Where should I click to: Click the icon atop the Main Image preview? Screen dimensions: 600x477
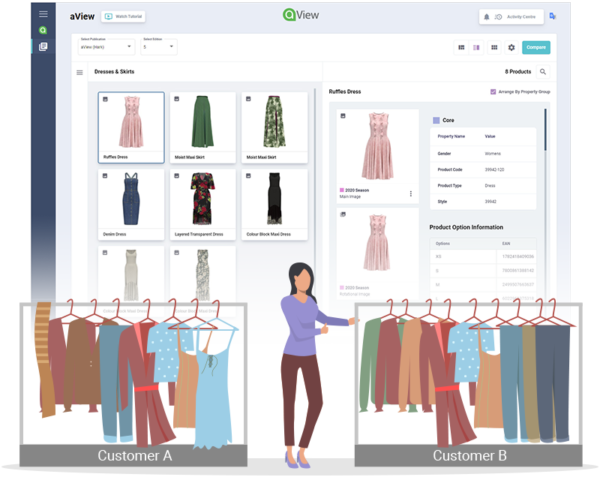tap(343, 116)
